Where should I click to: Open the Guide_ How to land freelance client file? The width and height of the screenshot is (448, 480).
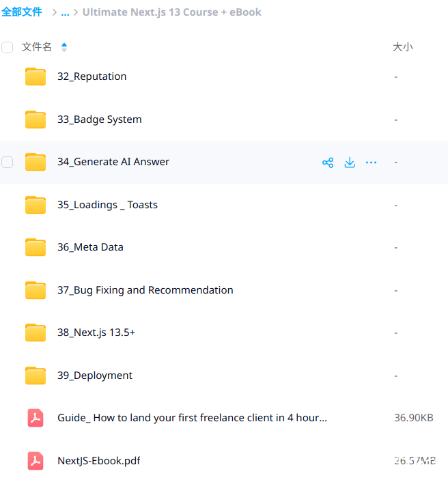click(x=193, y=418)
